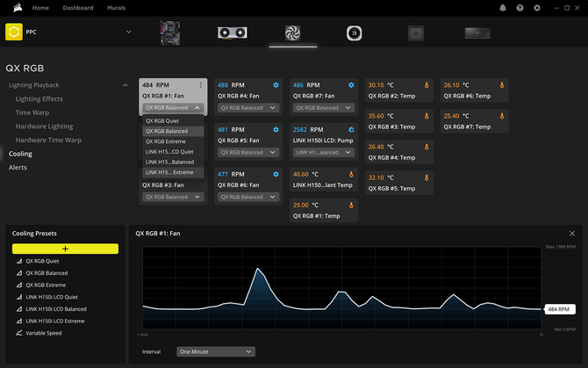Viewport: 588px width, 368px height.
Task: Choose QX RGB Quiet from the open list
Action: pyautogui.click(x=173, y=121)
